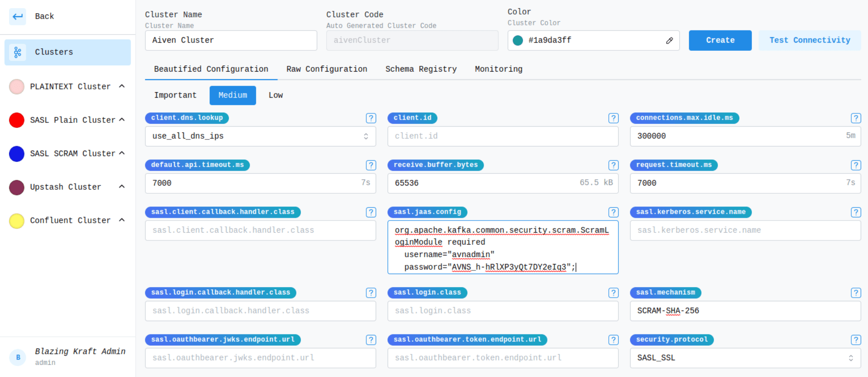This screenshot has width=868, height=377.
Task: Select PLAINTEXT Cluster in sidebar
Action: tap(70, 86)
